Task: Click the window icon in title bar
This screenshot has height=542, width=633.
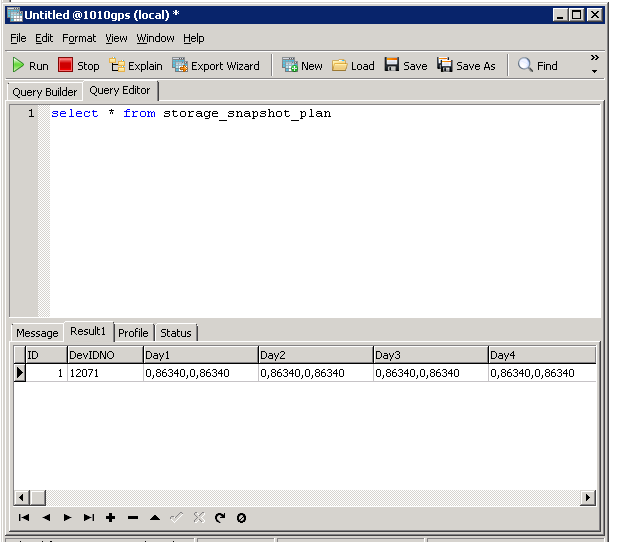Action: point(15,15)
